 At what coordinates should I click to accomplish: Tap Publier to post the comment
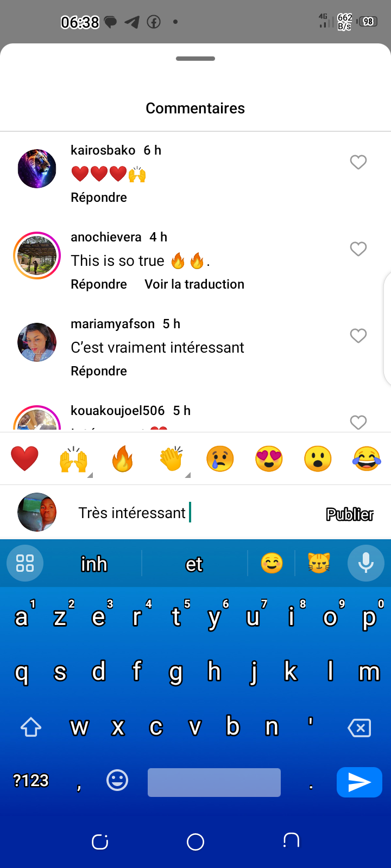point(350,514)
